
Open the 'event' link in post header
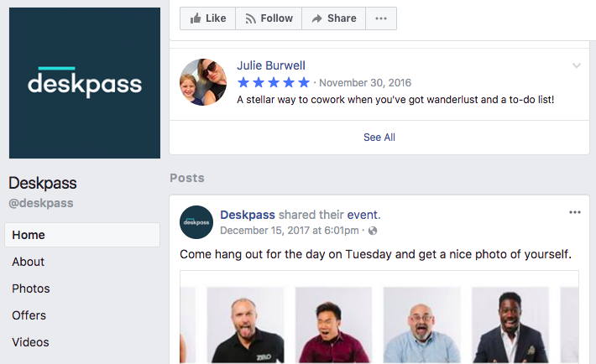[363, 215]
